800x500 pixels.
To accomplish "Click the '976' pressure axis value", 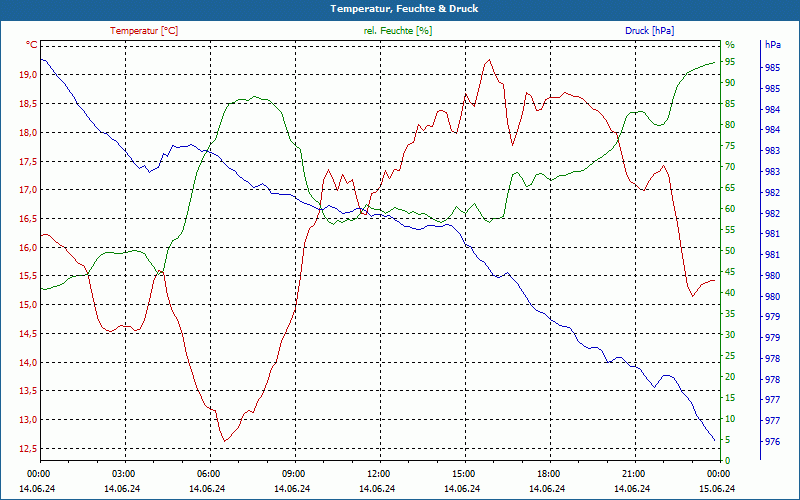I will [772, 442].
